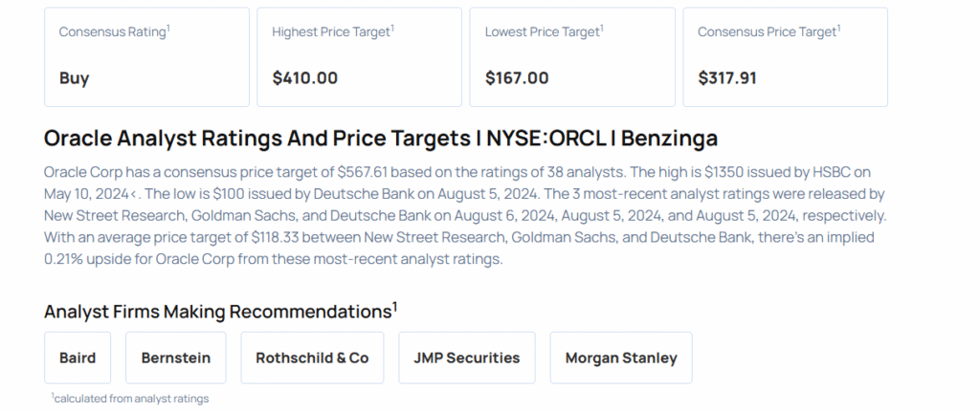
Task: Select the Morgan Stanley firm button
Action: pos(621,358)
